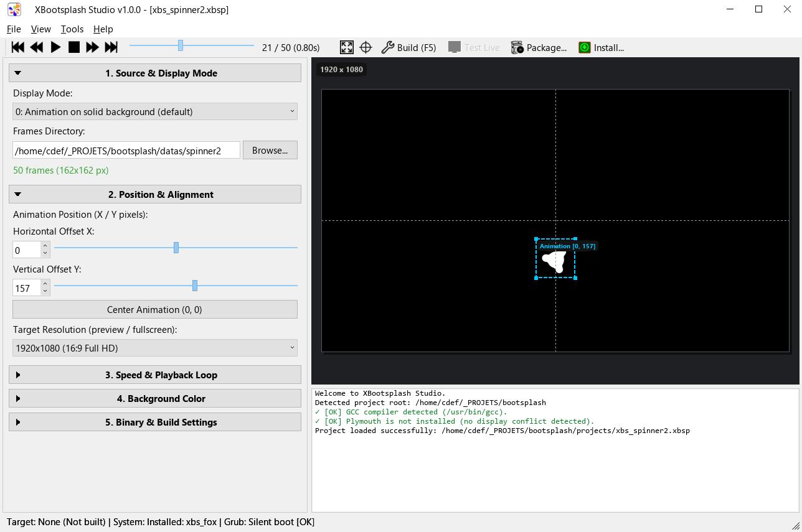The width and height of the screenshot is (802, 532).
Task: Jump to the last frame
Action: click(x=111, y=47)
